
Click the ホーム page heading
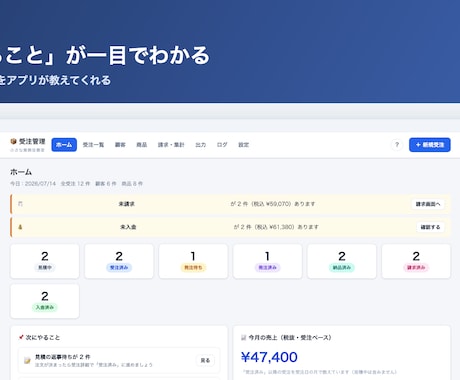pyautogui.click(x=21, y=172)
